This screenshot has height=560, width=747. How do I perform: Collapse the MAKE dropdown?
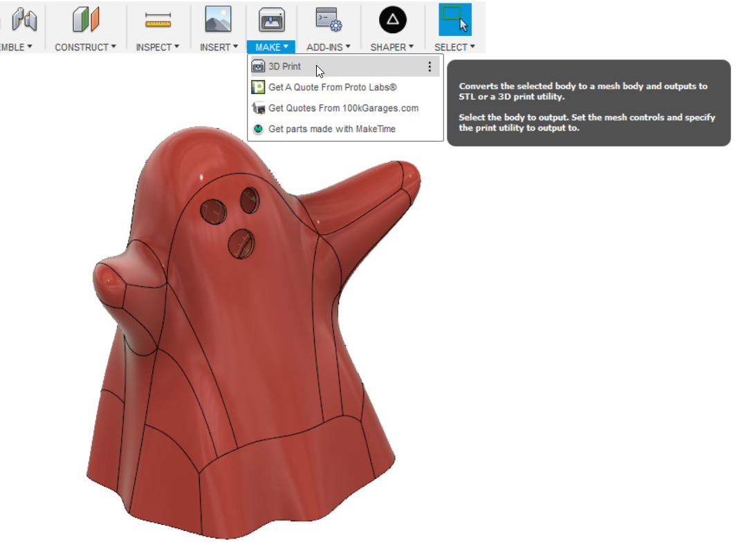[x=272, y=47]
